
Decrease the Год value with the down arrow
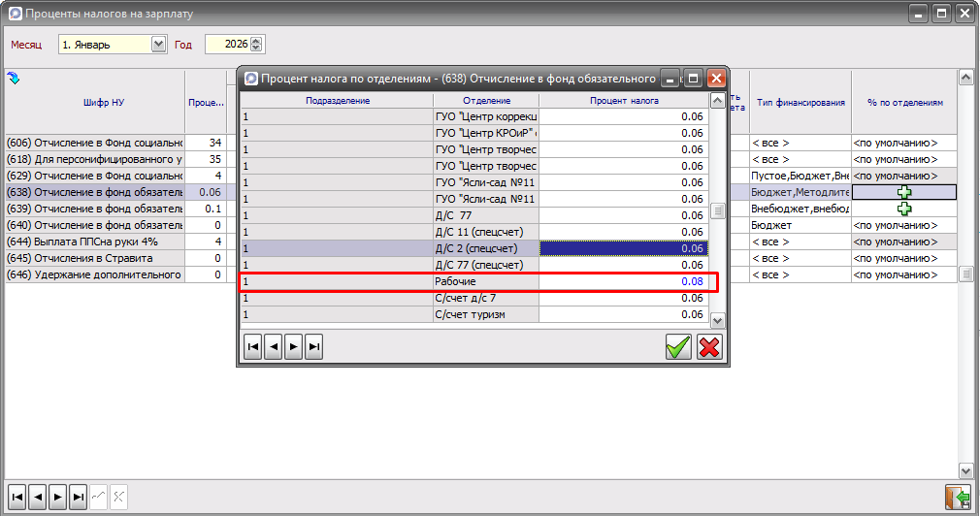click(x=256, y=48)
